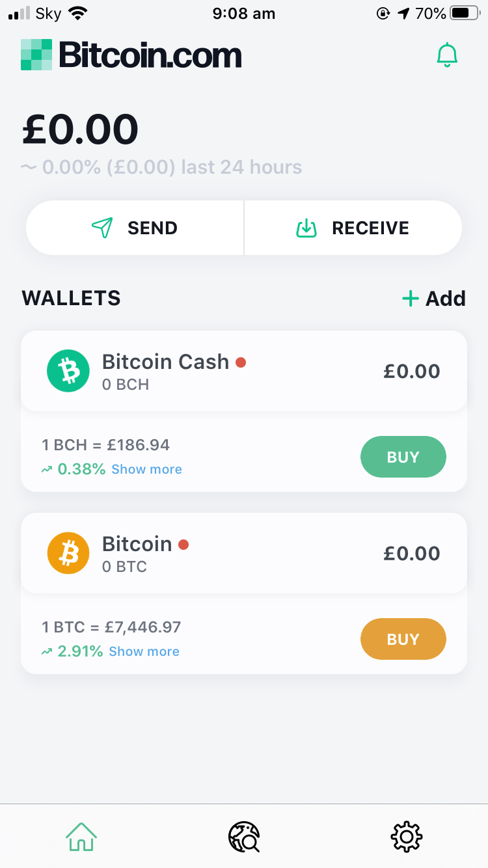Screen dimensions: 488x868
Task: Tap the Bitcoin Cash green coin icon
Action: (x=68, y=371)
